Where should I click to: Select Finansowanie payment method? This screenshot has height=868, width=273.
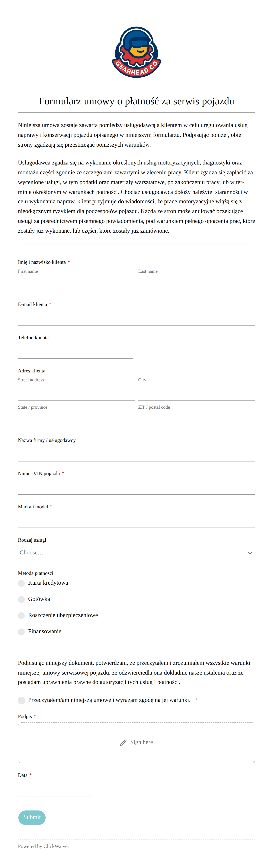point(21,632)
